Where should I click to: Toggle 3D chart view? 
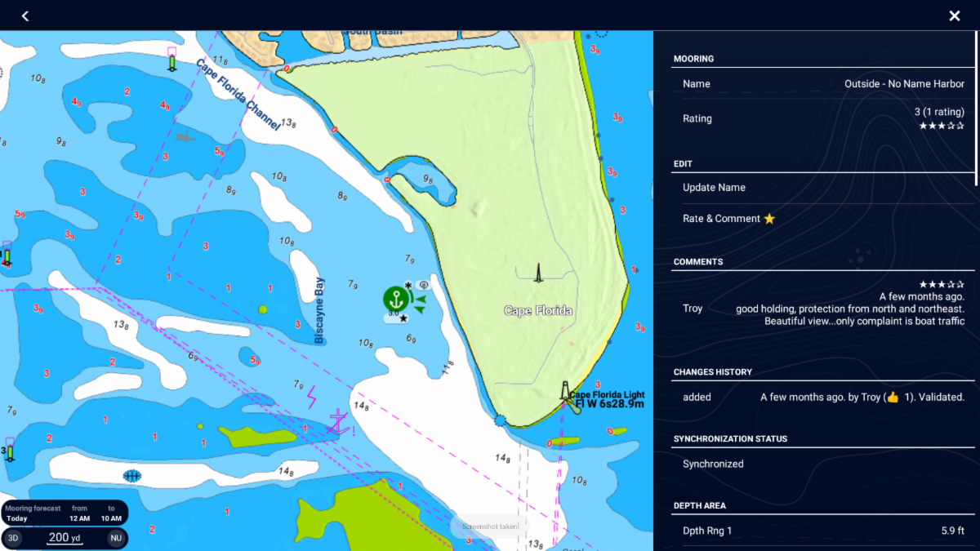[x=13, y=538]
